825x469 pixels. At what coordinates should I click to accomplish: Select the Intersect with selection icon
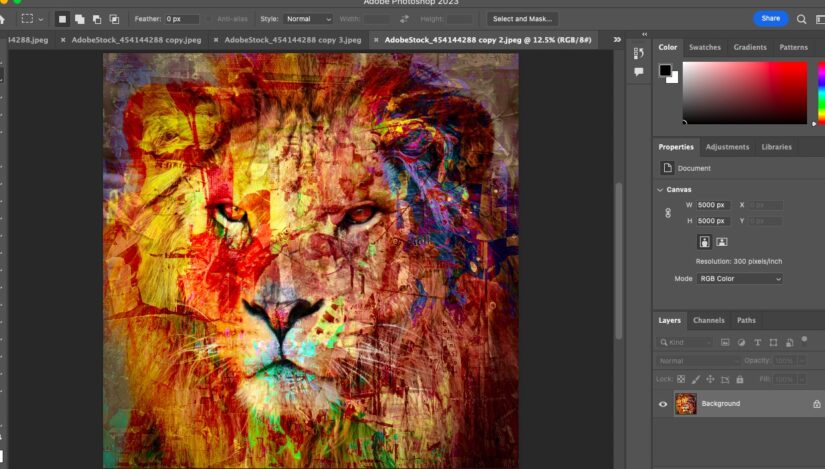click(114, 19)
